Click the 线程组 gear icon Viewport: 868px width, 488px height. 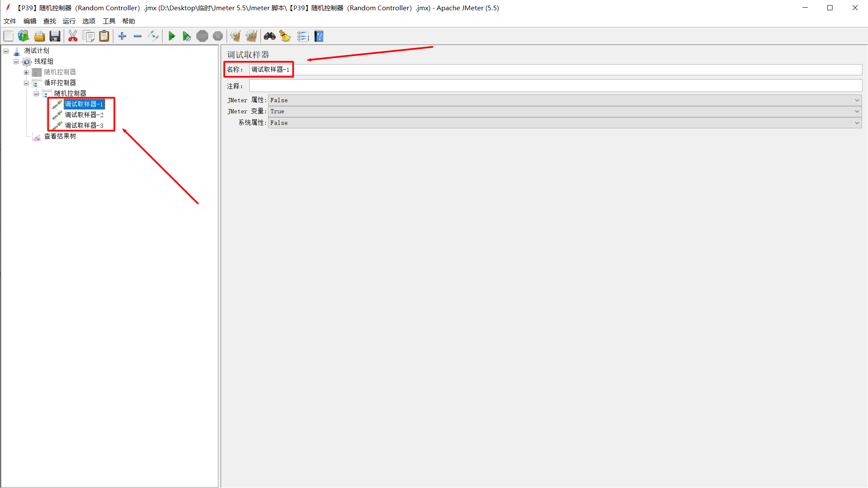click(27, 62)
